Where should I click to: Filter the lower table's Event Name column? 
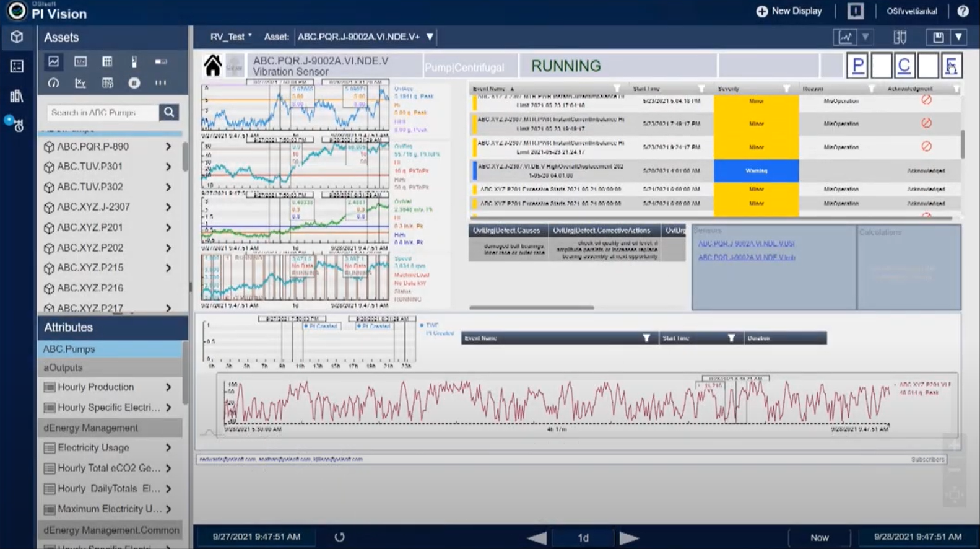coord(646,338)
